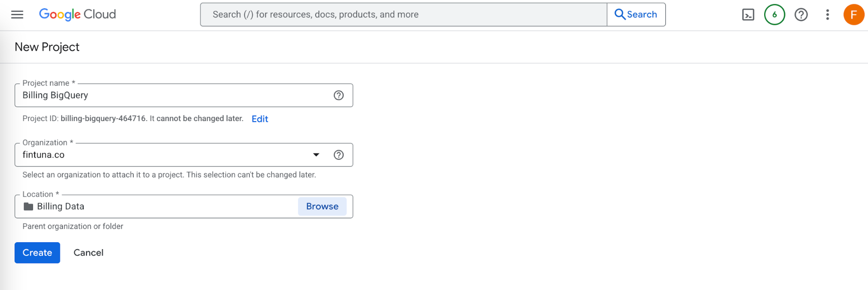Click the help icon beside Organization

coord(339,155)
